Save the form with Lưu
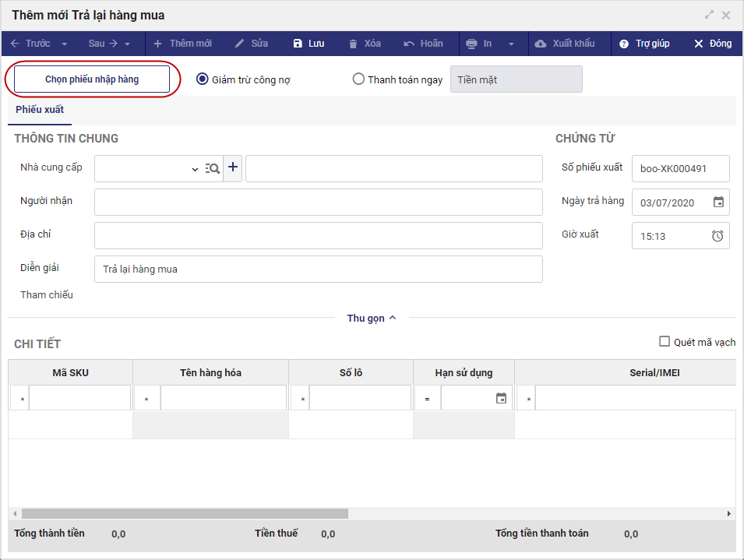The width and height of the screenshot is (744, 560). pyautogui.click(x=309, y=44)
